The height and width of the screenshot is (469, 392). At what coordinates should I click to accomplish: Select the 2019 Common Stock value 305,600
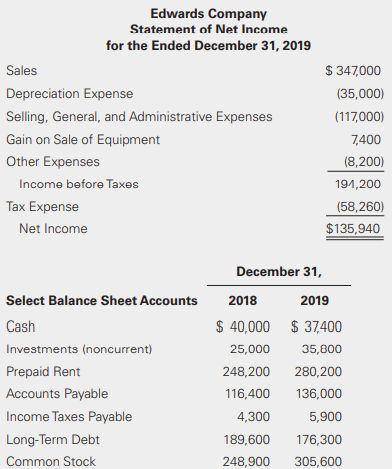pos(318,462)
